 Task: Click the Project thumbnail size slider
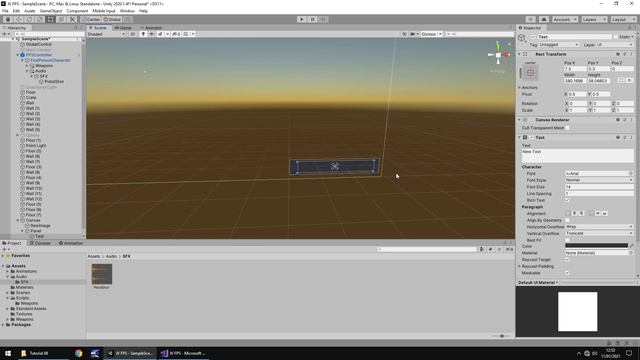[500, 336]
